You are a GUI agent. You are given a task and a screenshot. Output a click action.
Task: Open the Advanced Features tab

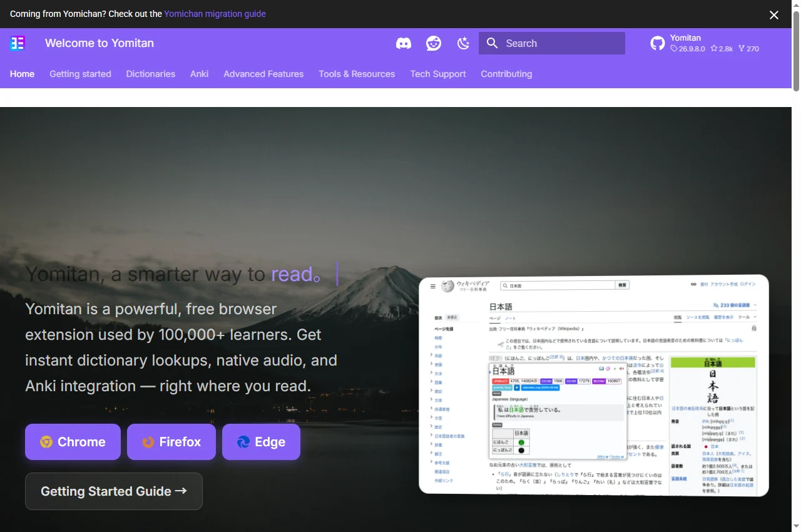point(263,74)
